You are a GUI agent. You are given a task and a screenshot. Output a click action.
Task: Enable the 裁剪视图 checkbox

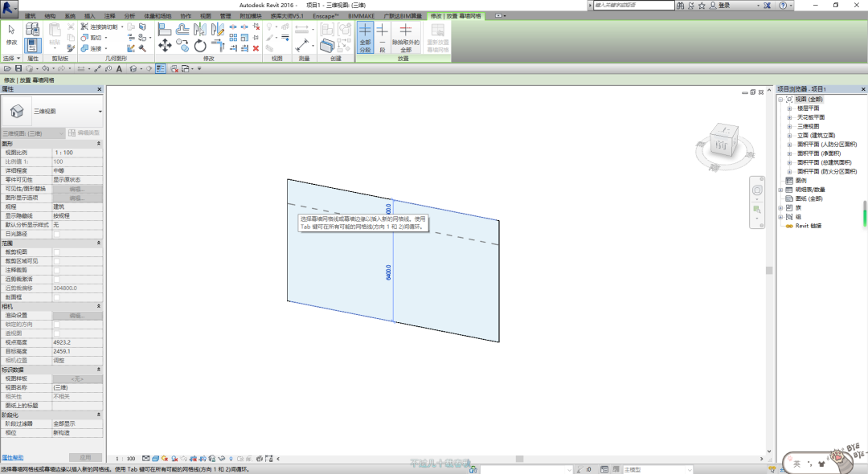click(x=56, y=251)
